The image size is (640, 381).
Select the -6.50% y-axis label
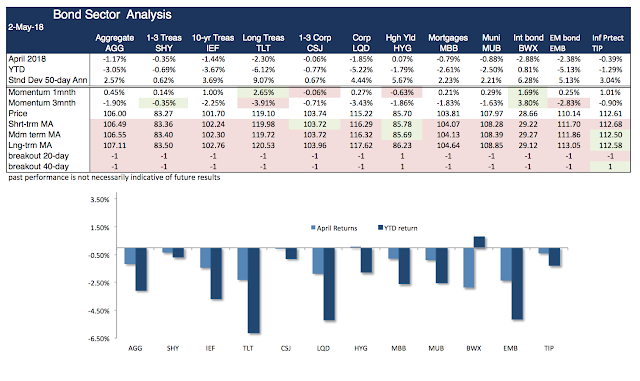(100, 339)
